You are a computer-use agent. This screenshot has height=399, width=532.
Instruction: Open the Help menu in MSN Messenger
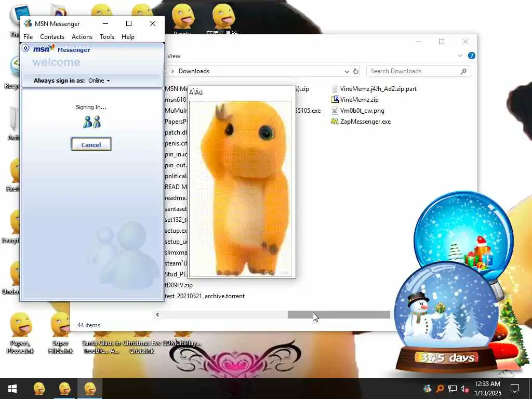click(x=128, y=37)
